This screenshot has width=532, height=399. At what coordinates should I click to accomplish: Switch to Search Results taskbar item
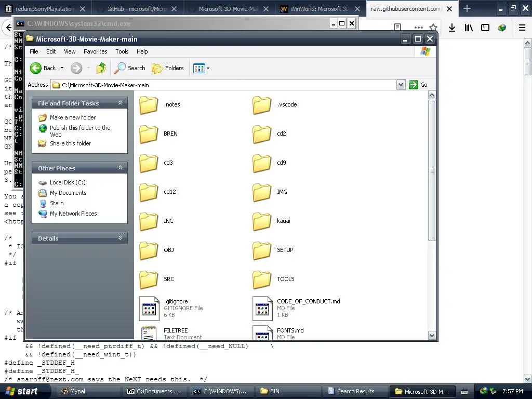355,391
